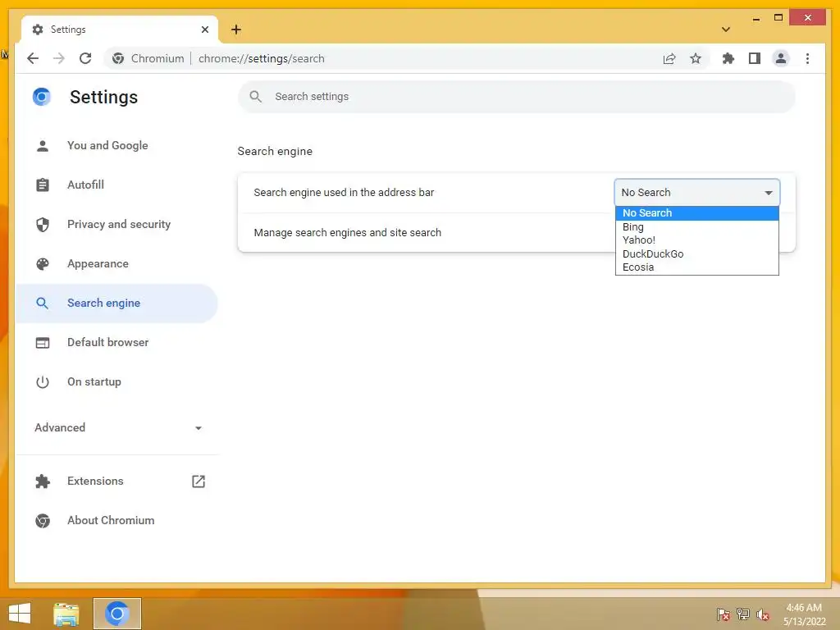Open the taskbar clock and date
840x630 pixels.
804,614
